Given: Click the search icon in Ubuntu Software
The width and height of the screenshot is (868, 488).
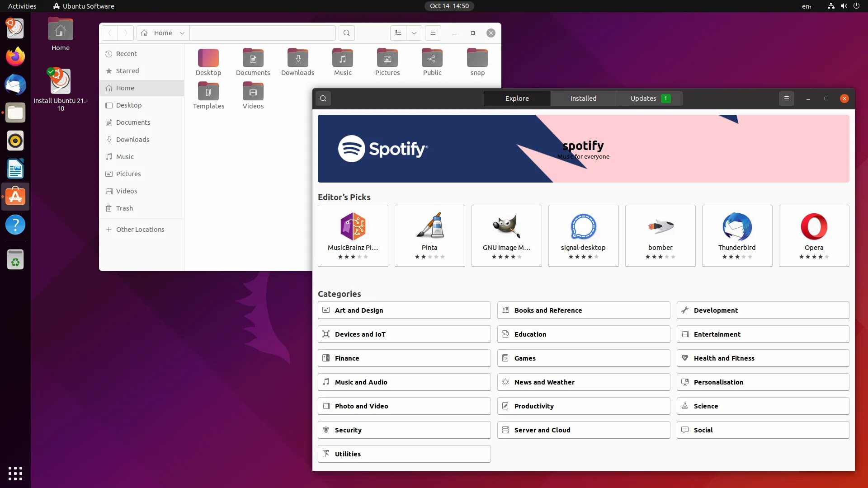Looking at the screenshot, I should [323, 99].
